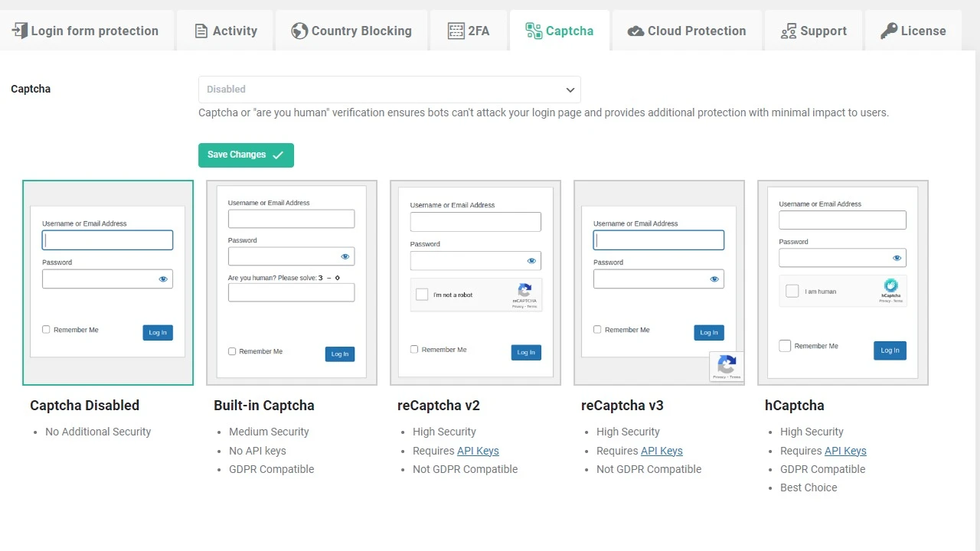Click checkmark icon on Save Changes button

(x=278, y=155)
